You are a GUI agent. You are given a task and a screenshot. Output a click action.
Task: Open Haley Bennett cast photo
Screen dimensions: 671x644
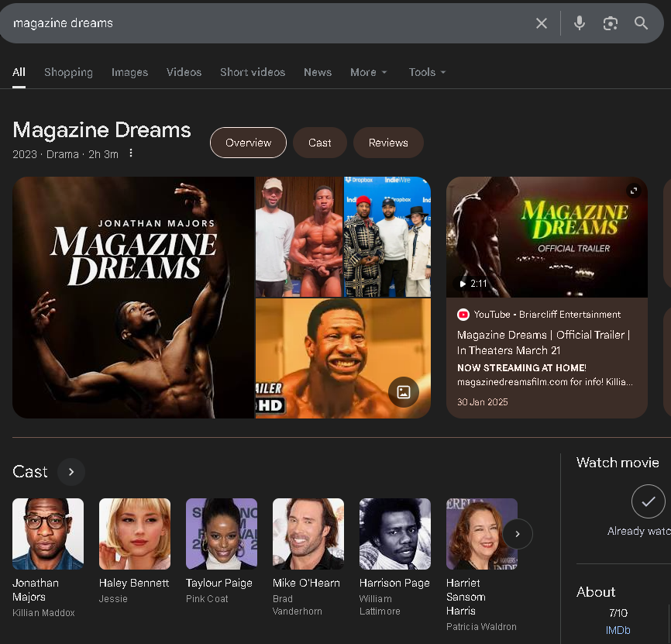[135, 534]
